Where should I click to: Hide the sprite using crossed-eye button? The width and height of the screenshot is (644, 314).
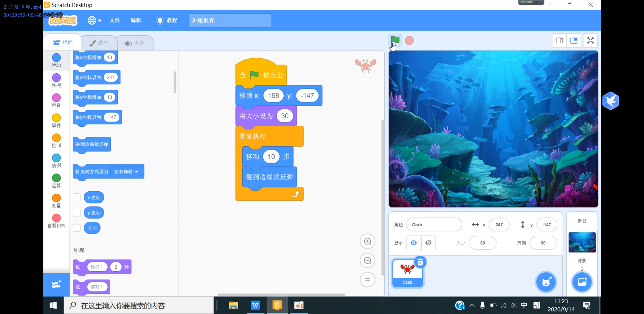tap(428, 243)
